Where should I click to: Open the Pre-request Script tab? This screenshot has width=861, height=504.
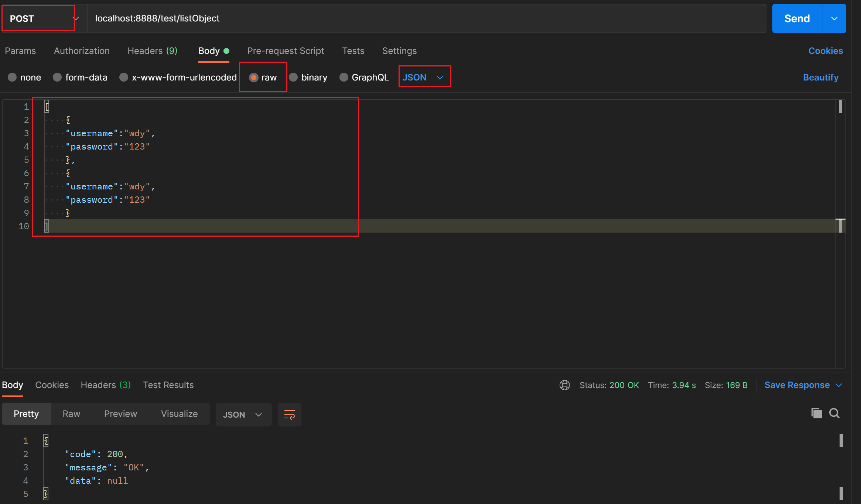[x=286, y=51]
